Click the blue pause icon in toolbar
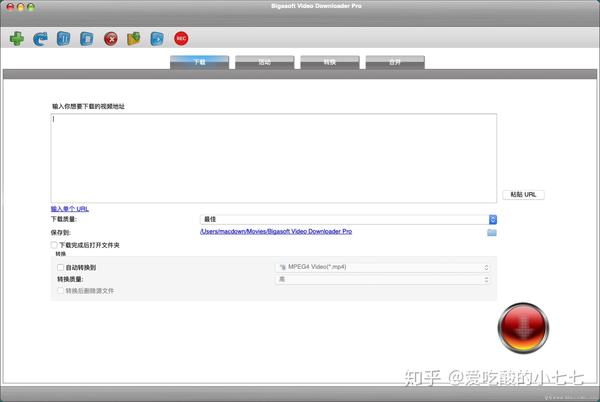Screen dimensions: 600x402 (64, 39)
